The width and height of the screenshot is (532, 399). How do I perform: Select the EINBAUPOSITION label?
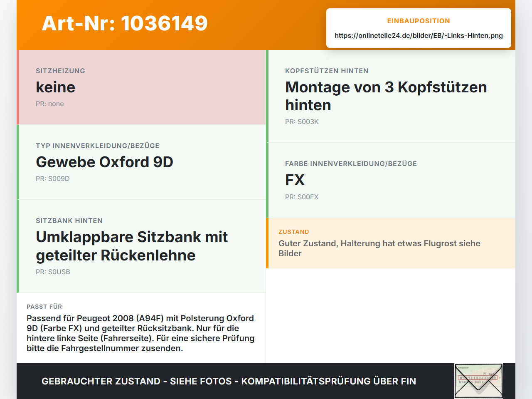419,21
